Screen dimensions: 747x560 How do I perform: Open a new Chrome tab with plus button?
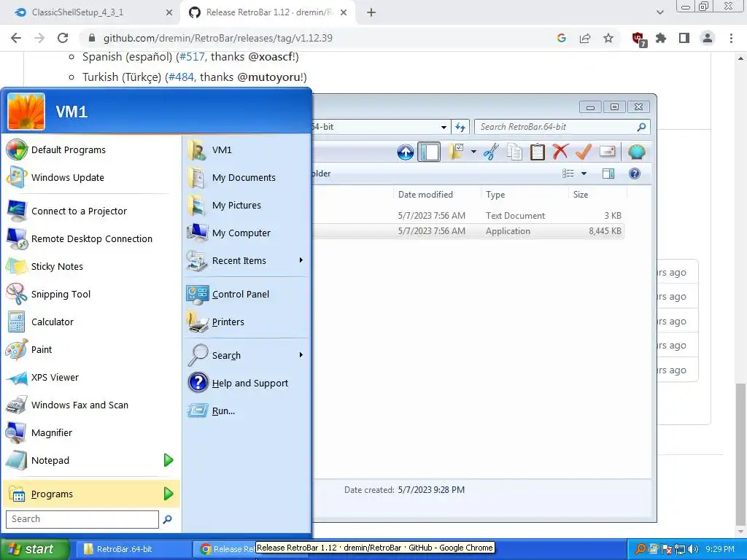(x=371, y=13)
